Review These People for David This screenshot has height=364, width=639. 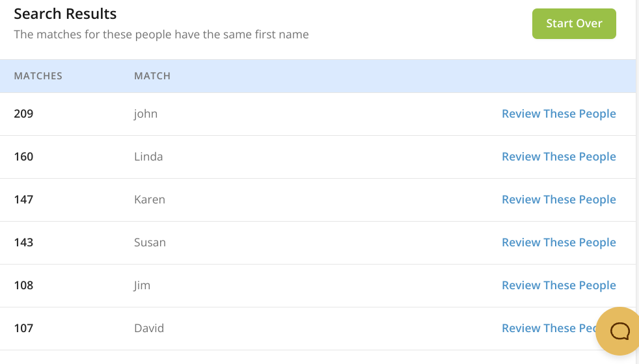click(547, 328)
